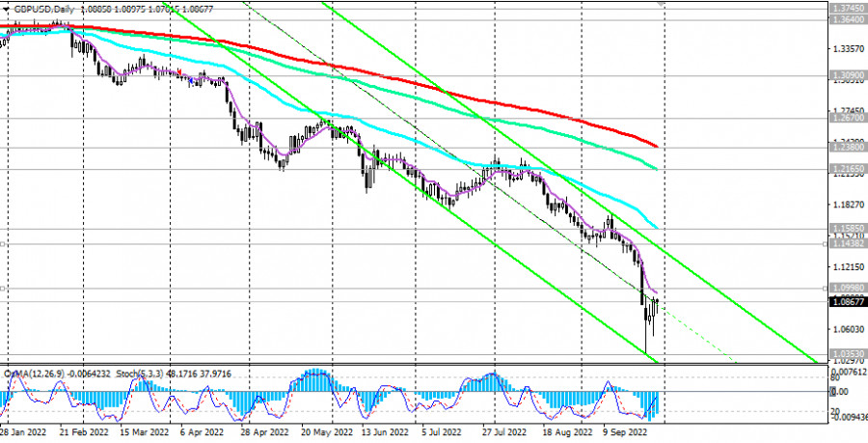Click the 1.26700 horizontal level tag
The image size is (868, 443).
pos(845,122)
